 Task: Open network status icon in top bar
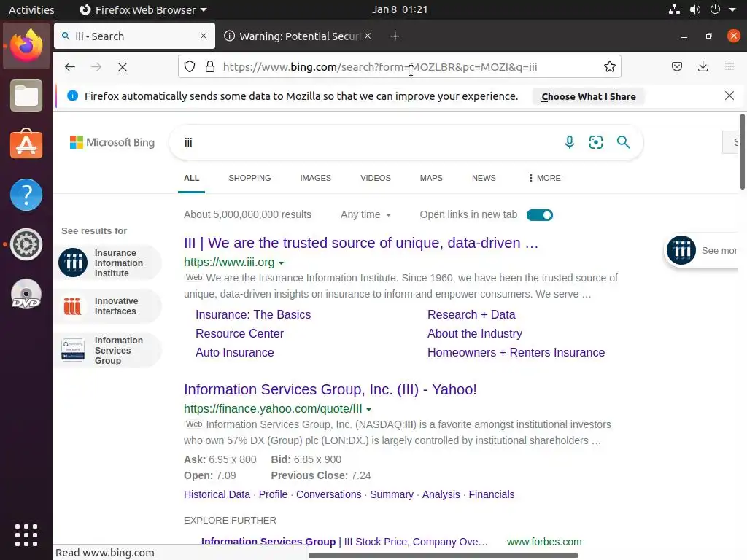[674, 9]
